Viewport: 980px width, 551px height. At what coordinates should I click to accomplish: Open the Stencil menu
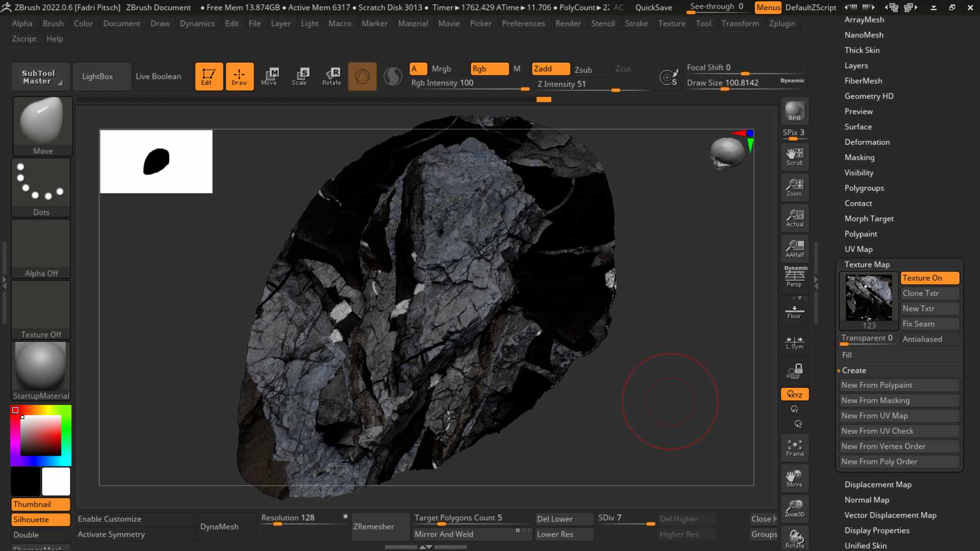tap(603, 23)
